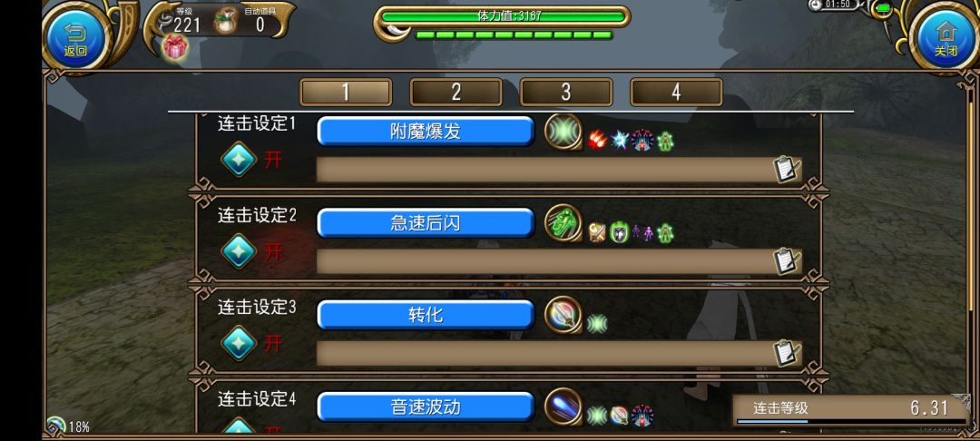Viewport: 980px width, 441px height.
Task: Open notes clipboard for combo 3
Action: coord(786,353)
